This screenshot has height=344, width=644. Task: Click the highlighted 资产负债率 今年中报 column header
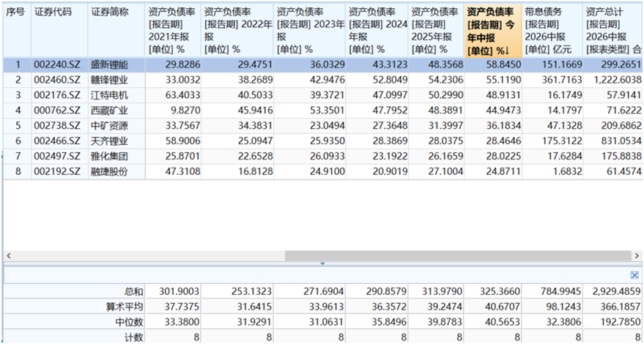pos(493,31)
